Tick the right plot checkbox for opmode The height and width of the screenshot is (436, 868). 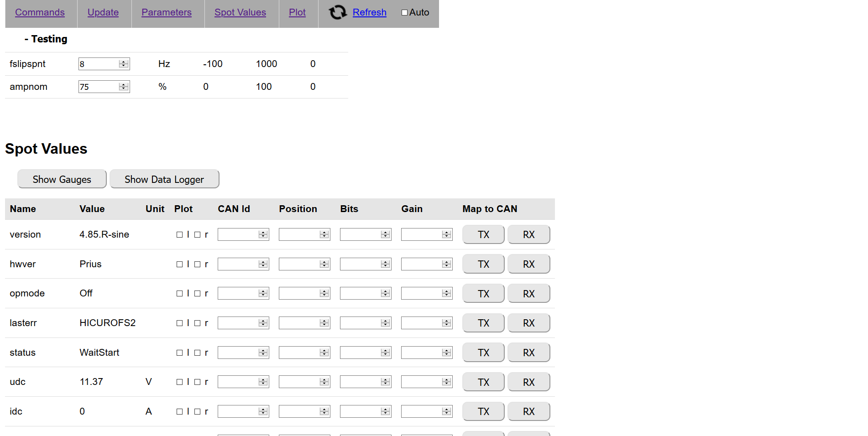coord(197,294)
